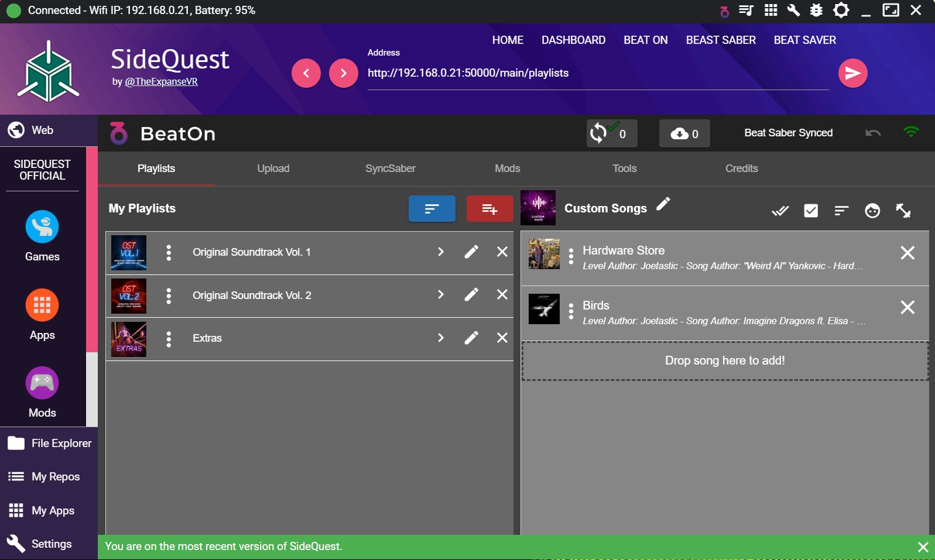
Task: Open three-dot menu for Extras playlist
Action: tap(169, 339)
